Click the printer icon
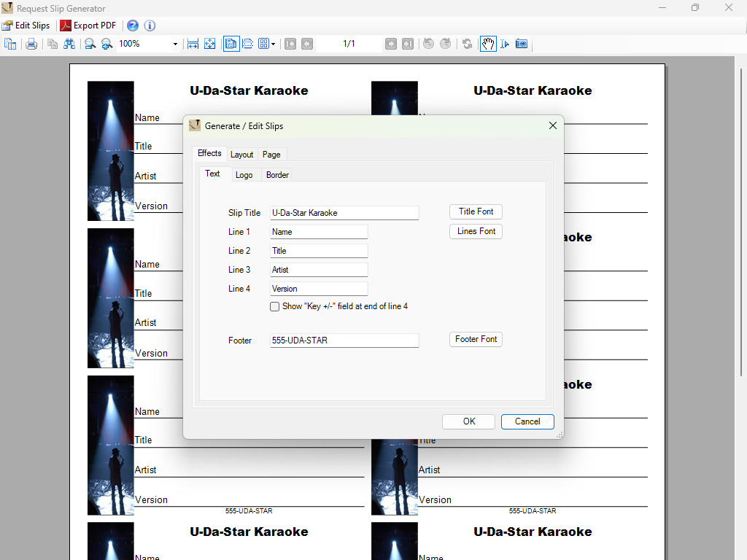 pos(31,44)
